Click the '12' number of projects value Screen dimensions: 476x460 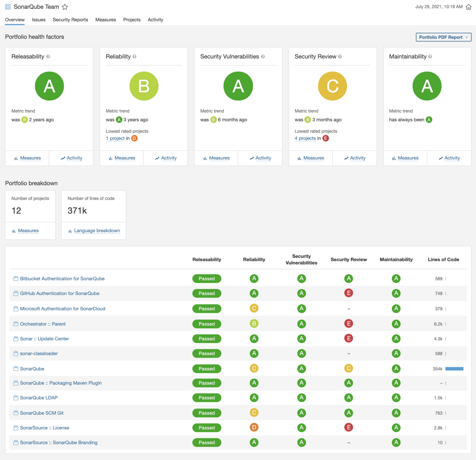point(16,211)
